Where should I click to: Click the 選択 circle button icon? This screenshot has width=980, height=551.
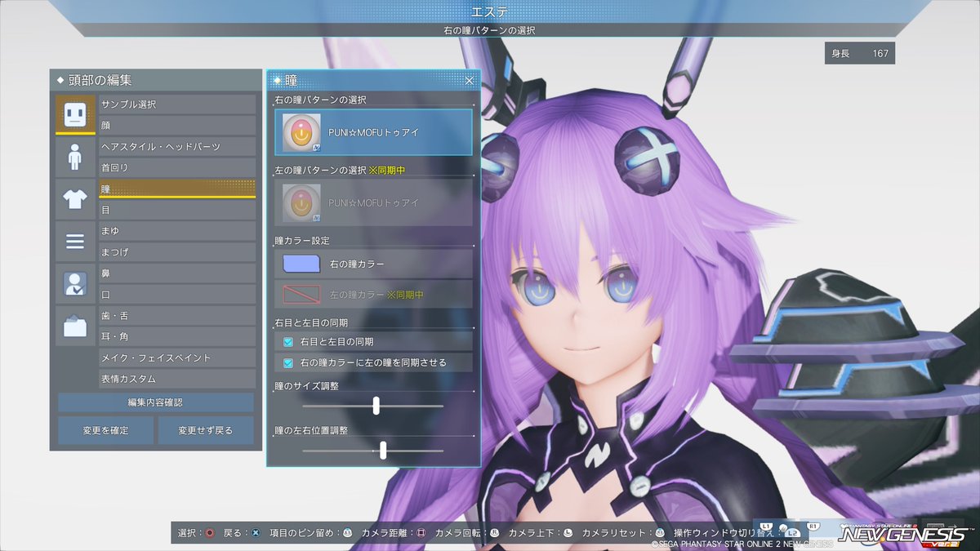tap(209, 533)
